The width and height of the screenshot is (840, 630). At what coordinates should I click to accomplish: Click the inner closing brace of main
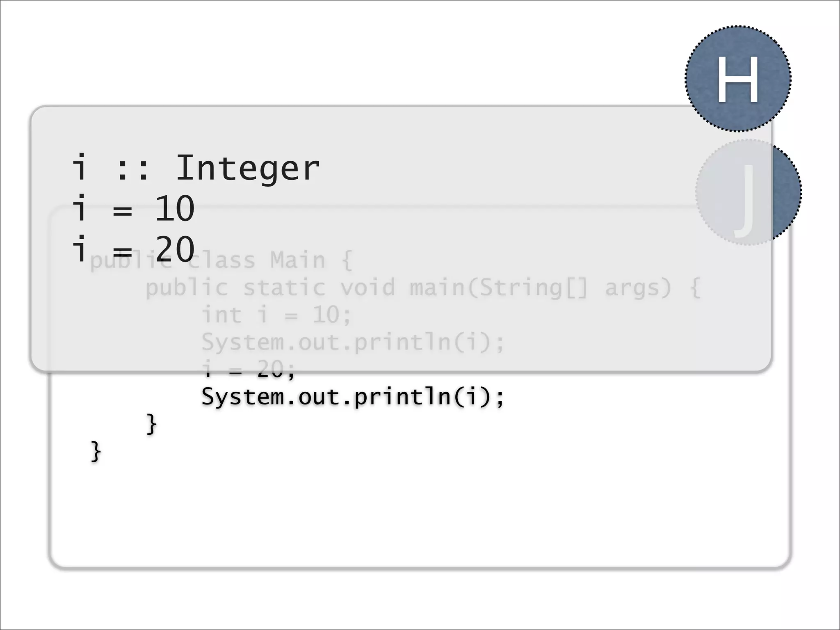(151, 424)
